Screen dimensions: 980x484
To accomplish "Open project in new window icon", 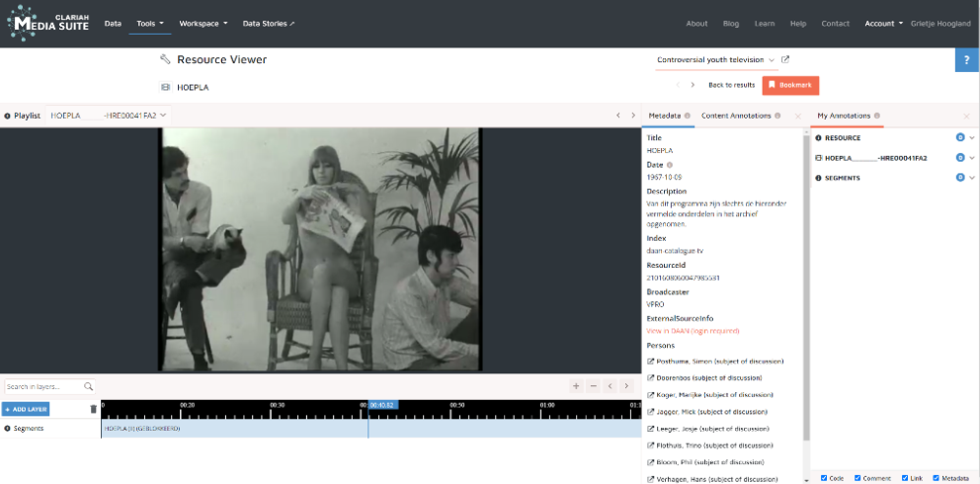I will (x=785, y=60).
